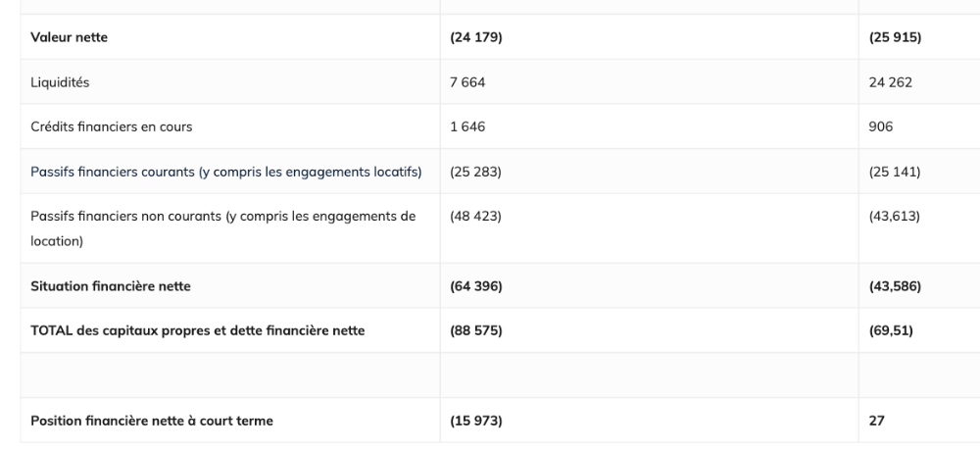Click the (25 141) value cell
980x452 pixels.
[895, 173]
